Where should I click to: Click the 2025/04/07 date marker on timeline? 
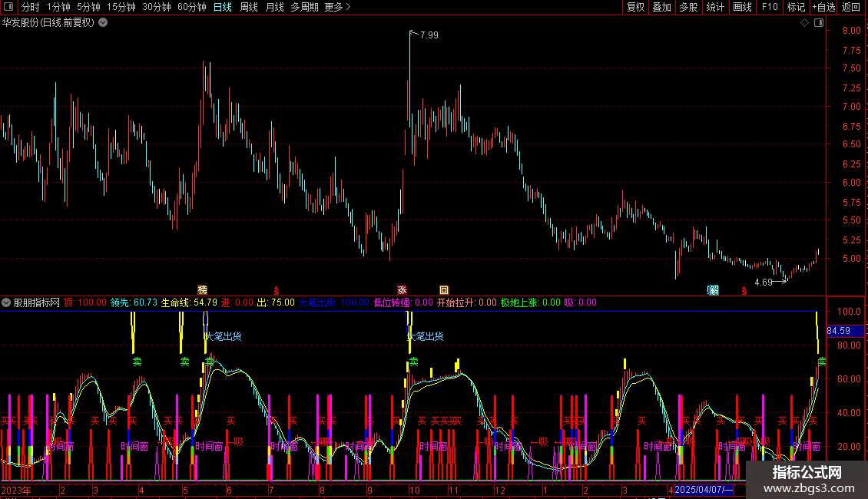[703, 490]
